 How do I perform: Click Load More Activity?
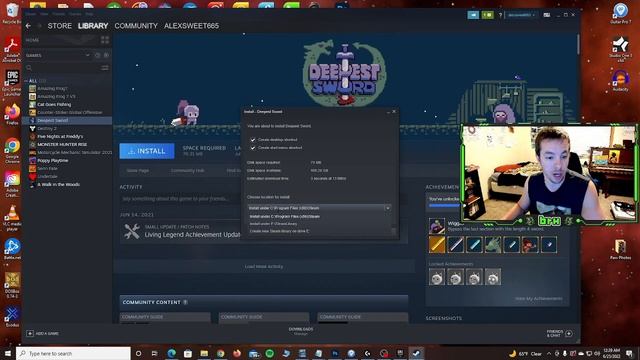pos(264,267)
